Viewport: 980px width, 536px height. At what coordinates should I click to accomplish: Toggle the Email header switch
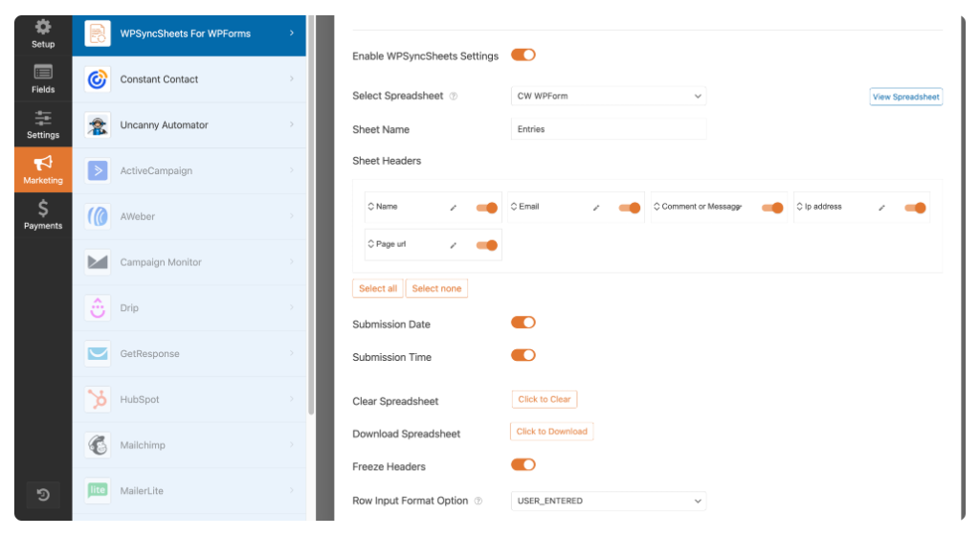[630, 208]
